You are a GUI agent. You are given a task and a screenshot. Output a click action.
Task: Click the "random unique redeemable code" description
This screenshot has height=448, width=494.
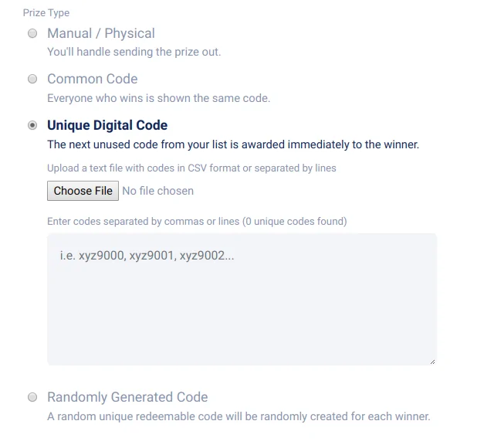pos(239,416)
